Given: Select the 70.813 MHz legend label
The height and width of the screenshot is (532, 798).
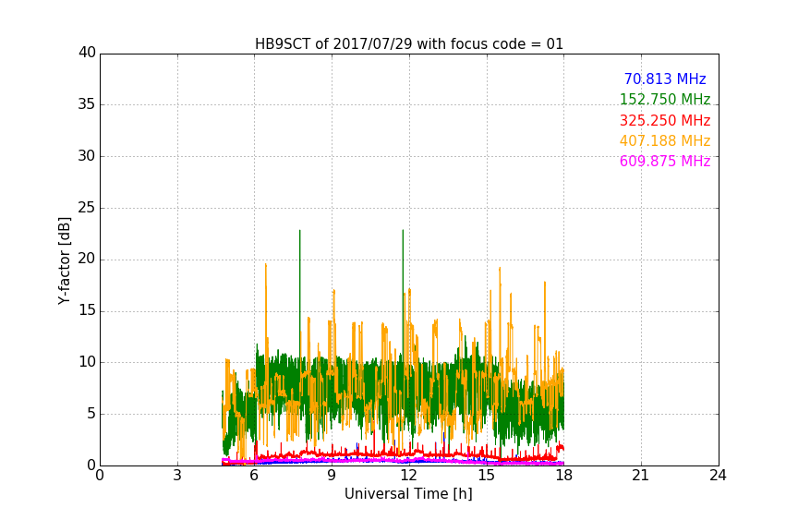Looking at the screenshot, I should (665, 79).
